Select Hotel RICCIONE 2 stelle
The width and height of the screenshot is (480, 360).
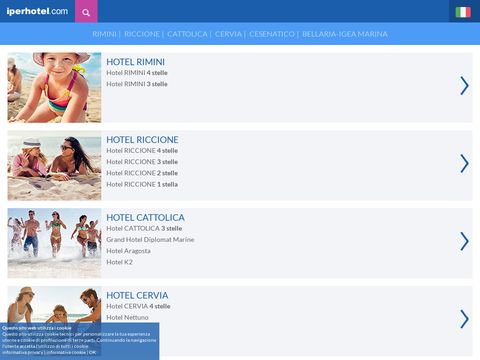142,173
